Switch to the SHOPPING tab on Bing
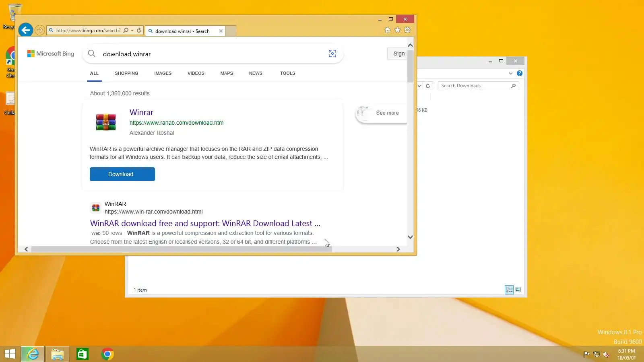Viewport: 644px width, 362px height. (126, 73)
